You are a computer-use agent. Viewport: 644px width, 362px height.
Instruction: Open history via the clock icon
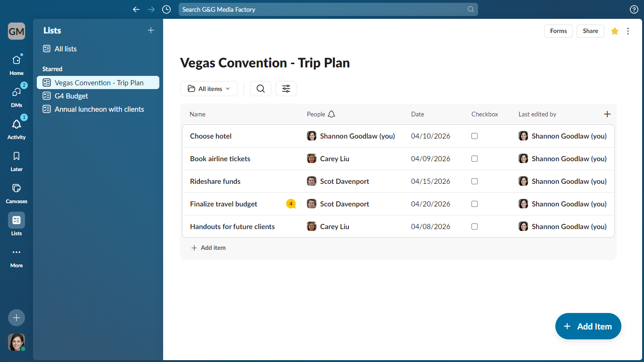click(166, 9)
